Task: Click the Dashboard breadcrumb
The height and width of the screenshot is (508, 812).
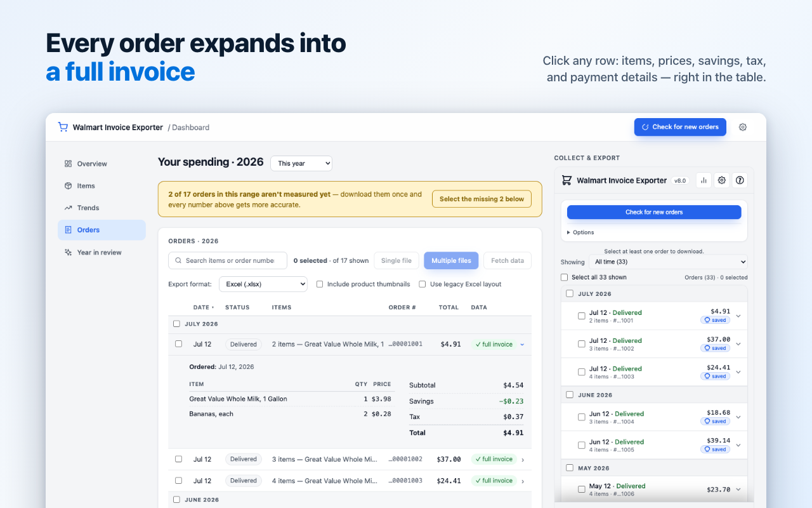Action: 190,128
